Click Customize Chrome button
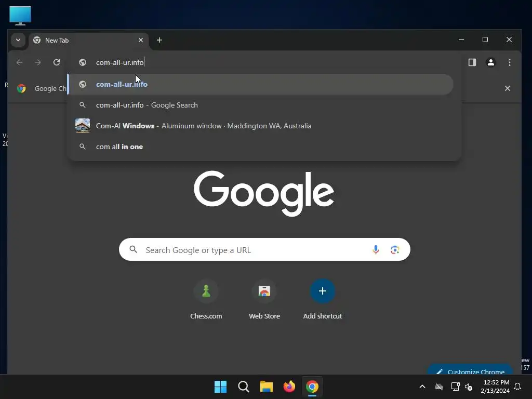The width and height of the screenshot is (532, 399). 470,370
